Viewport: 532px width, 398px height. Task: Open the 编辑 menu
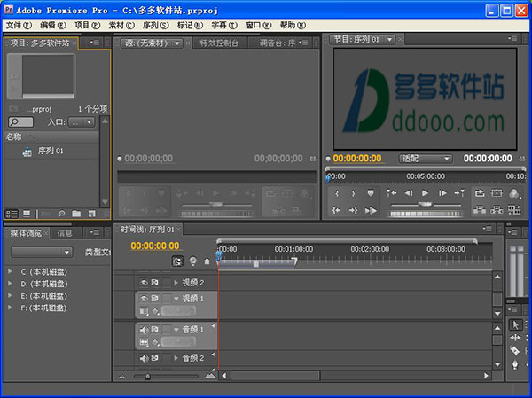52,26
